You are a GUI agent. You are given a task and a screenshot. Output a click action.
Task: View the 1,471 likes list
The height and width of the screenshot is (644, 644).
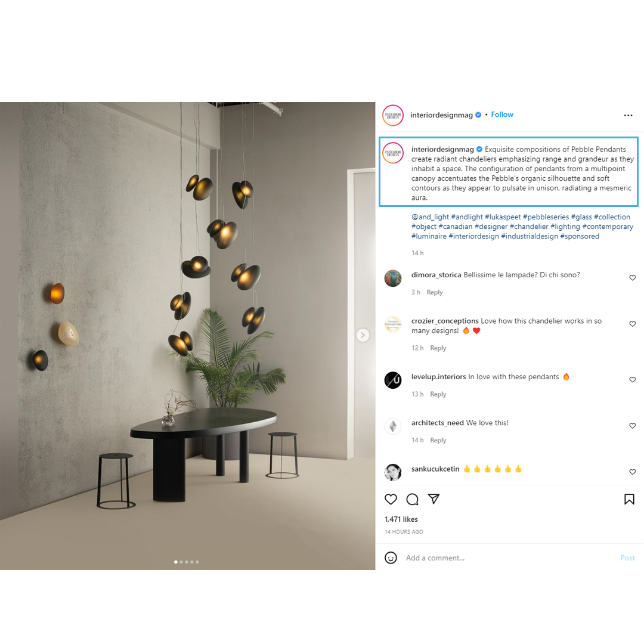tap(401, 519)
